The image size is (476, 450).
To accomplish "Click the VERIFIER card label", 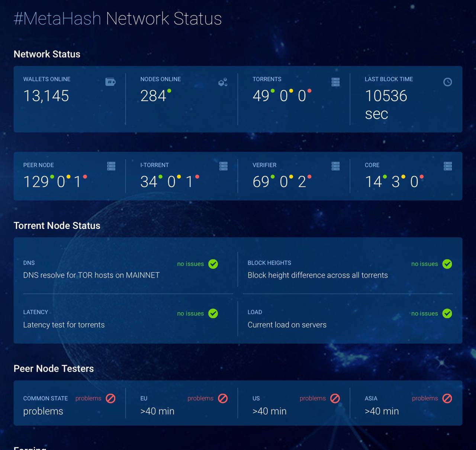I will click(264, 165).
